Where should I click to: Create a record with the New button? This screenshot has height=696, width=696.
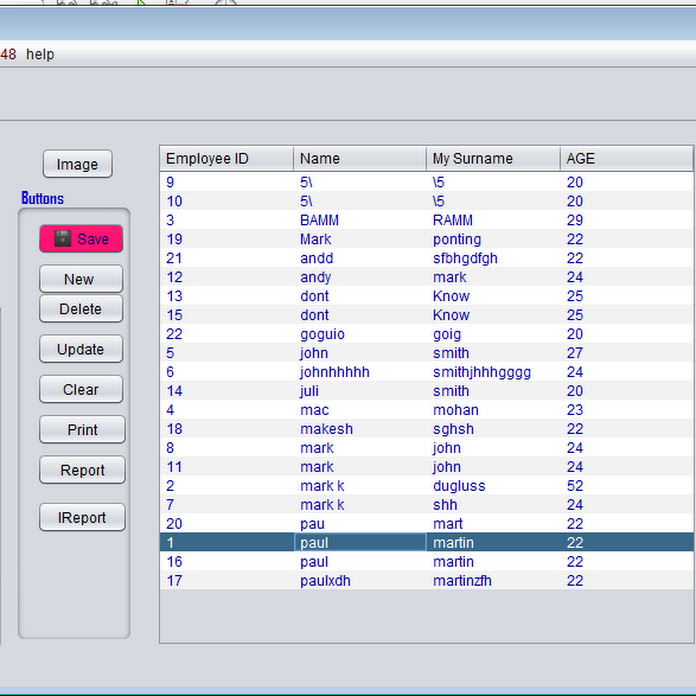81,279
